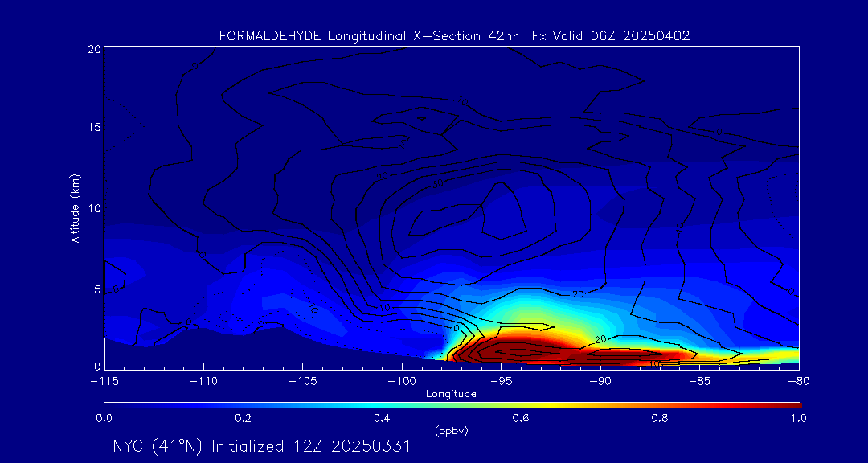868x463 pixels.
Task: Select longitude tick label -105
Action: point(302,382)
